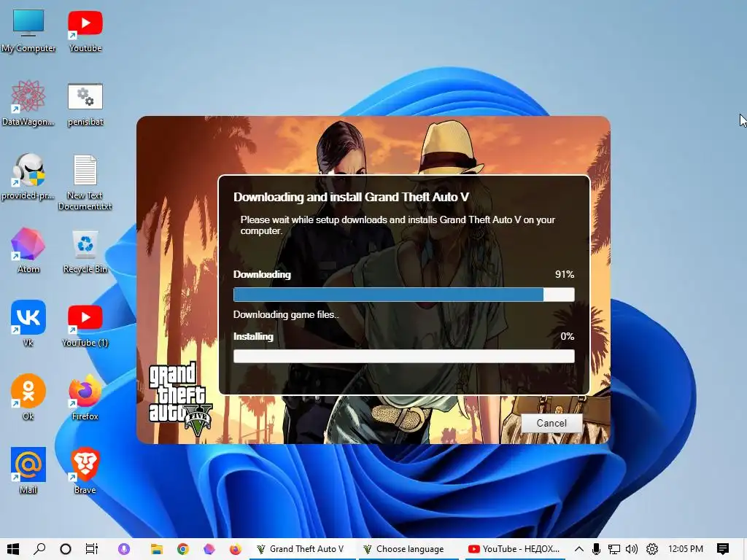Click the microphone tray icon
Viewport: 747px width, 560px height.
coord(596,549)
